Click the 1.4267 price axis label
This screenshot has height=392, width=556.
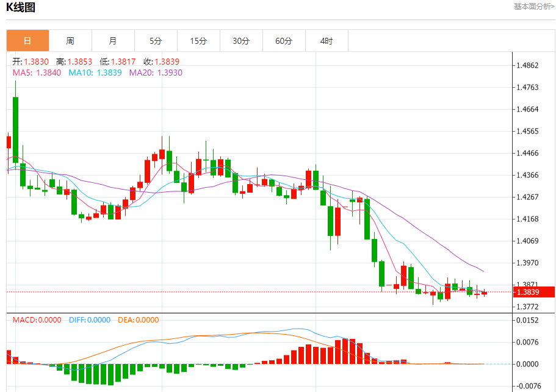(x=528, y=198)
